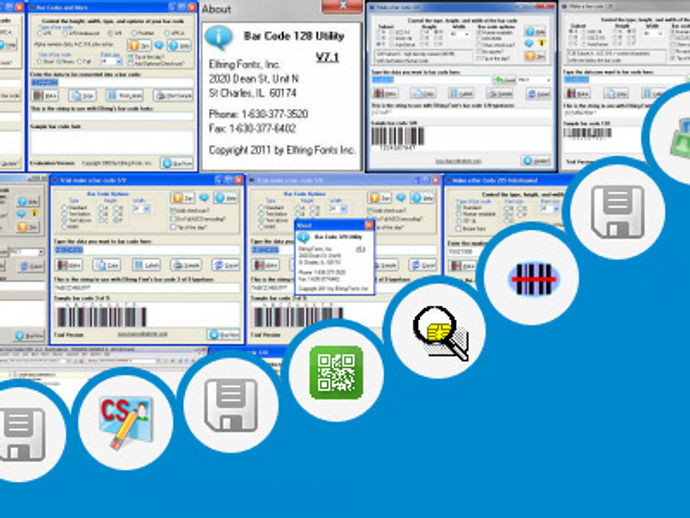Click Print labels button in Bar Codes and More window
690x518 pixels.
pyautogui.click(x=125, y=96)
